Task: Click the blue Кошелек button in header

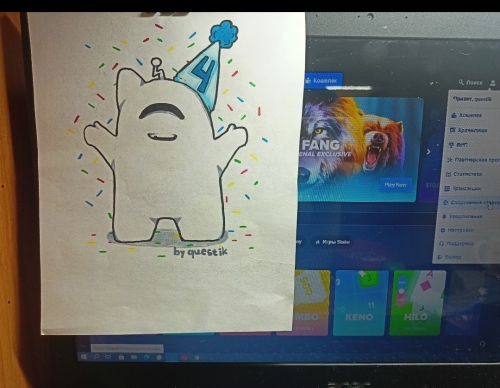Action: pos(323,80)
